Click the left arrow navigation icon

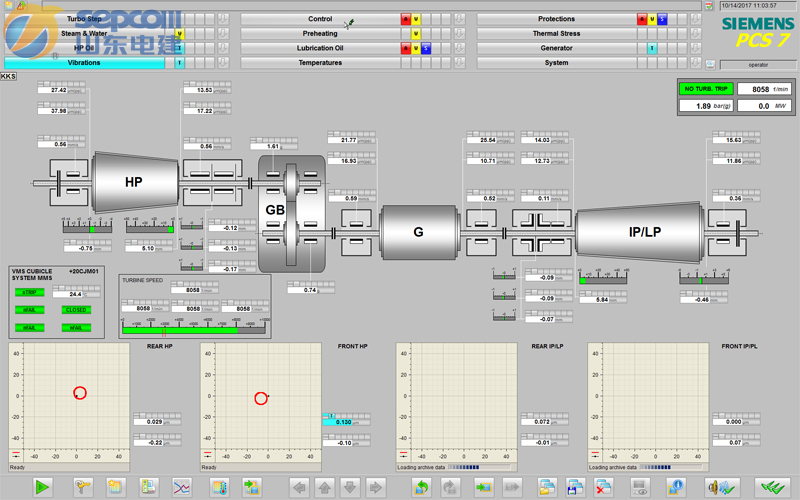299,487
